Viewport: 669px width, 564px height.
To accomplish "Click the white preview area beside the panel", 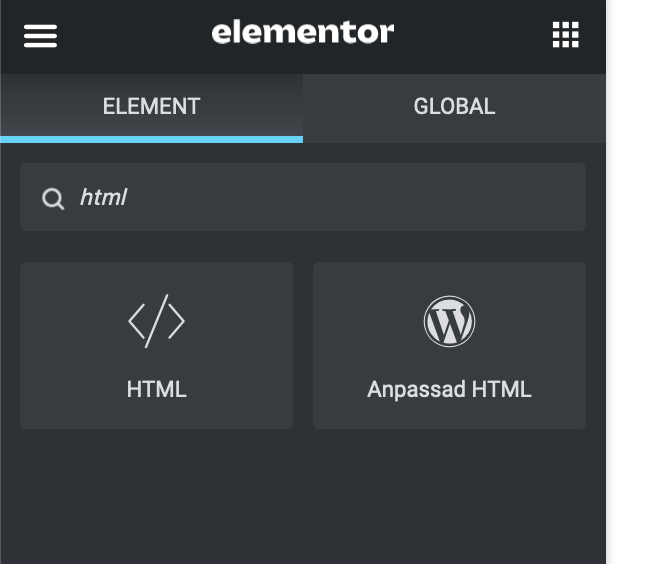I will pyautogui.click(x=640, y=300).
